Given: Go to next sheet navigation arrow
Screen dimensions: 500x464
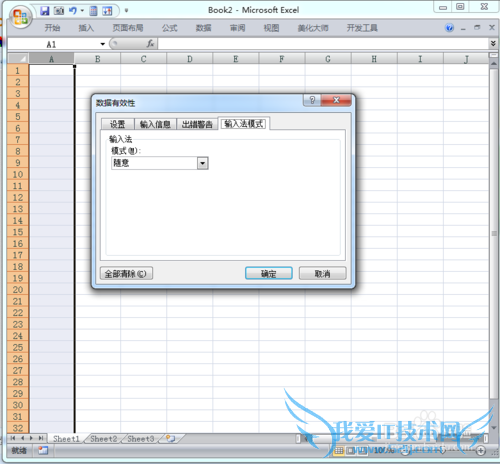Looking at the screenshot, I should tap(31, 438).
